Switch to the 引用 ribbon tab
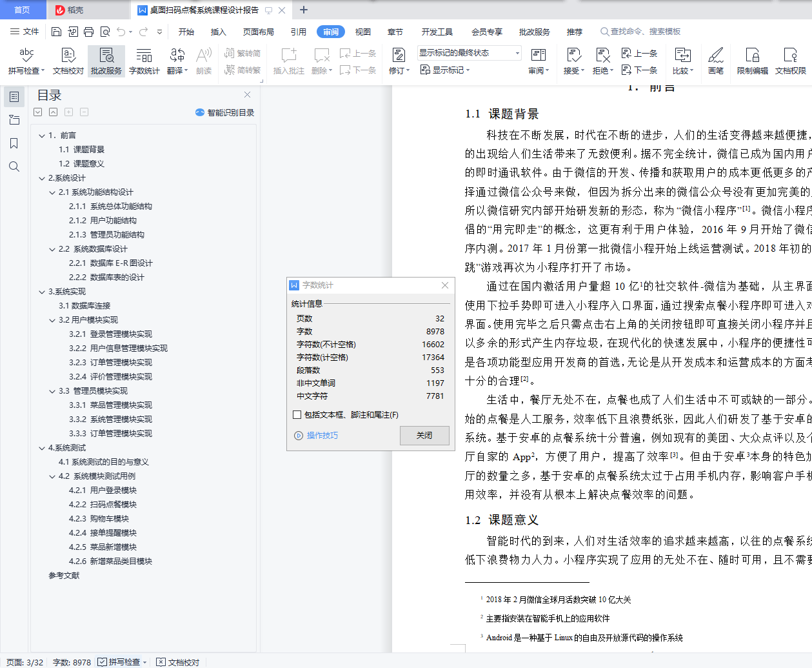 (298, 32)
